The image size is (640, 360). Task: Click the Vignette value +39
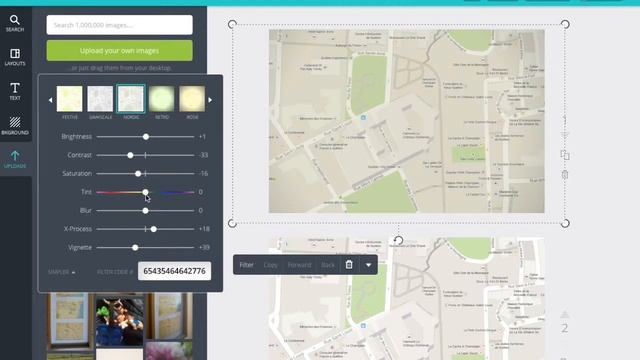pyautogui.click(x=204, y=247)
